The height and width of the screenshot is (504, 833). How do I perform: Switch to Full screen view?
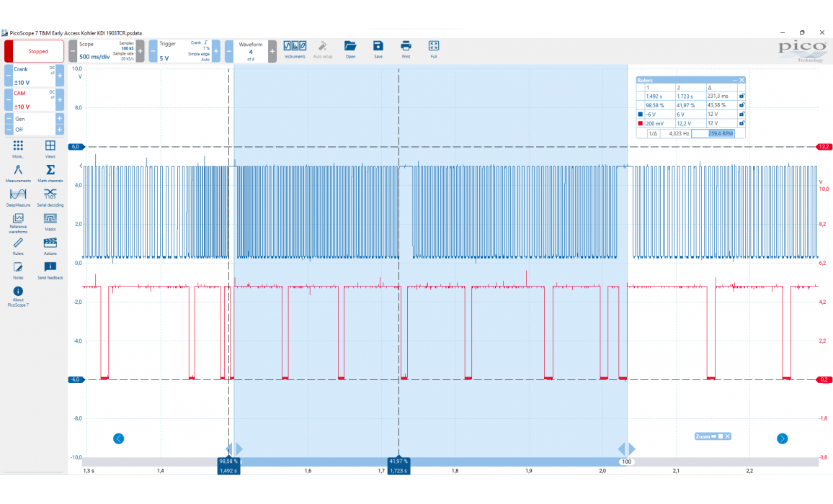(434, 48)
